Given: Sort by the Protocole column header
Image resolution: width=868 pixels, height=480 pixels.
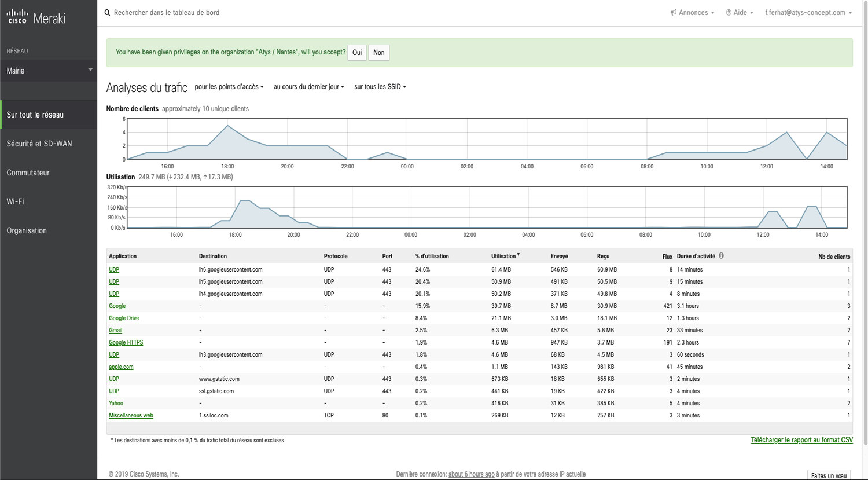Looking at the screenshot, I should pyautogui.click(x=336, y=256).
